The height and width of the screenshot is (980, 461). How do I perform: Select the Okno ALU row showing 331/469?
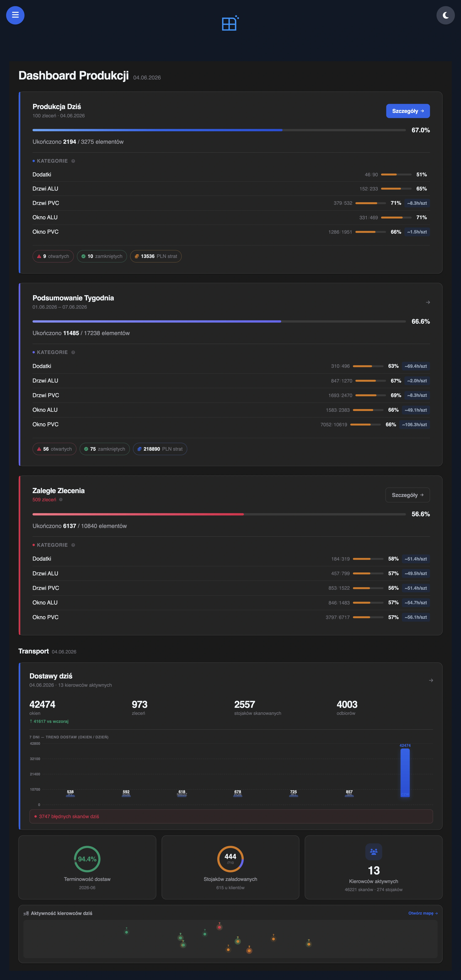tap(231, 218)
